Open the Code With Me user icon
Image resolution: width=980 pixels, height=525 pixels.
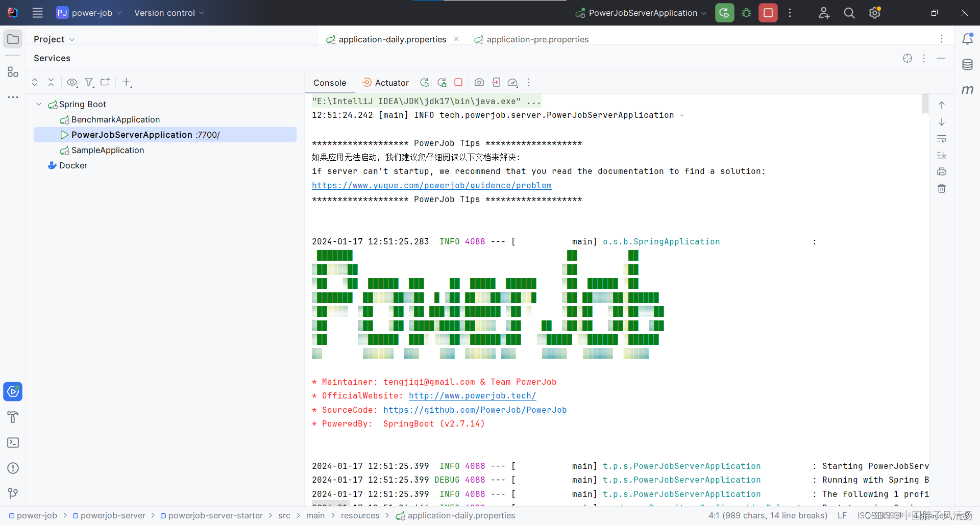pos(824,13)
